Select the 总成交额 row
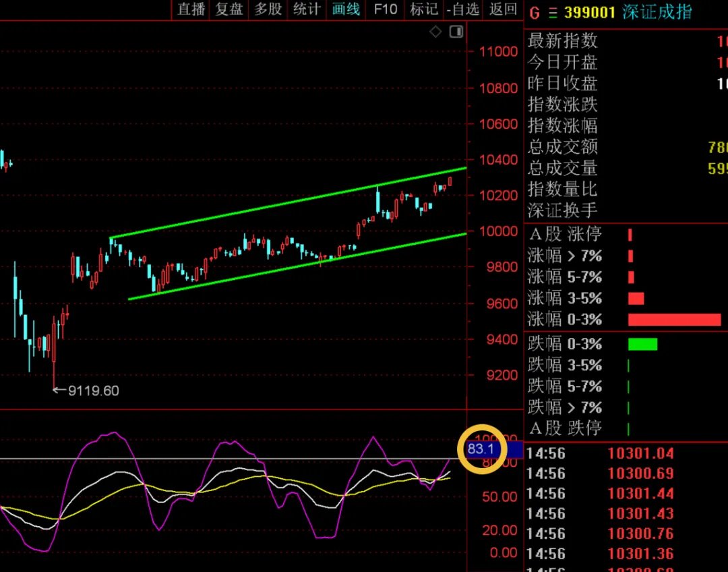 coord(626,147)
